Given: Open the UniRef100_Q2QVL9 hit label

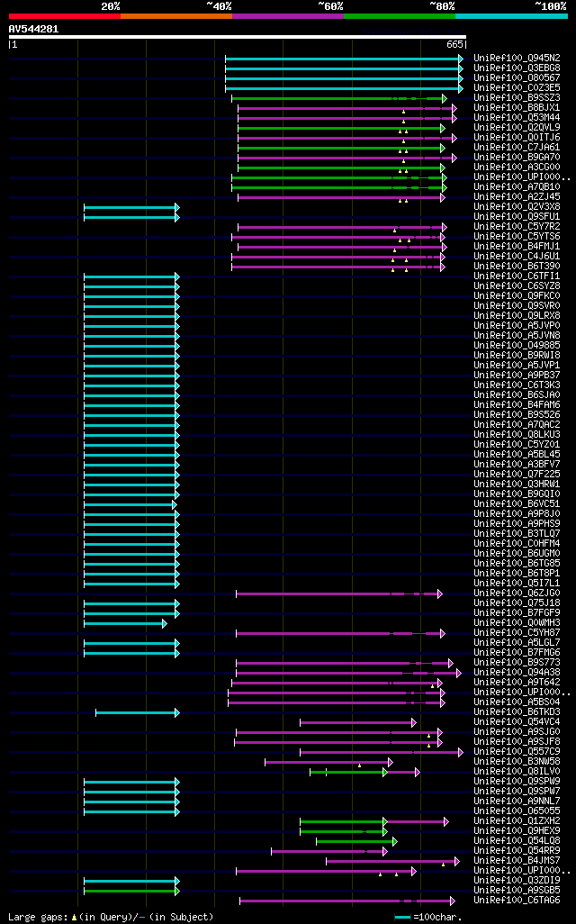Looking at the screenshot, I should click(x=517, y=127).
